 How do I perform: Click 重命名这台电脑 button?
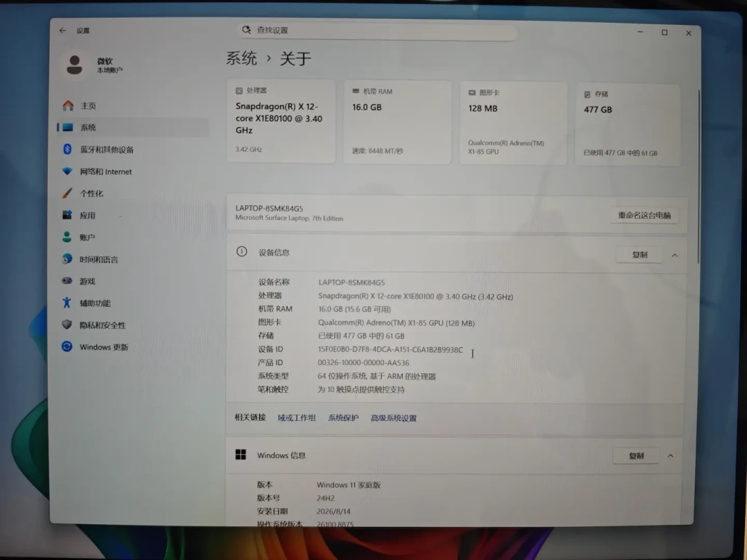(644, 215)
